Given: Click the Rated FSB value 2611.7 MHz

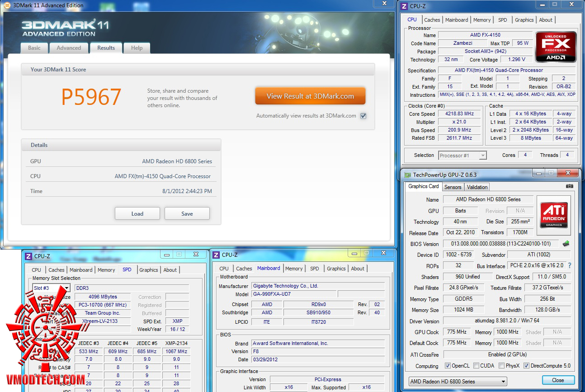Looking at the screenshot, I should 460,138.
